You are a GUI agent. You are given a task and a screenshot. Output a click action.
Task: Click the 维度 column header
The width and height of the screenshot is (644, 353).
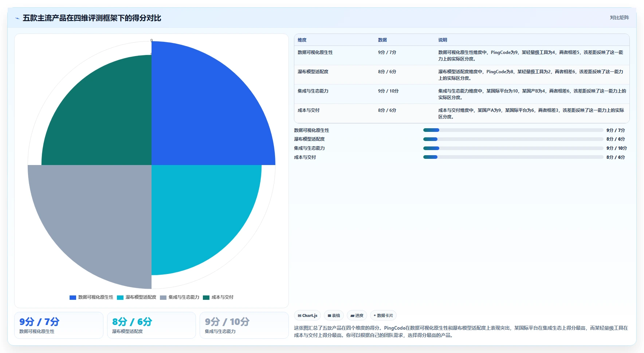(x=302, y=40)
